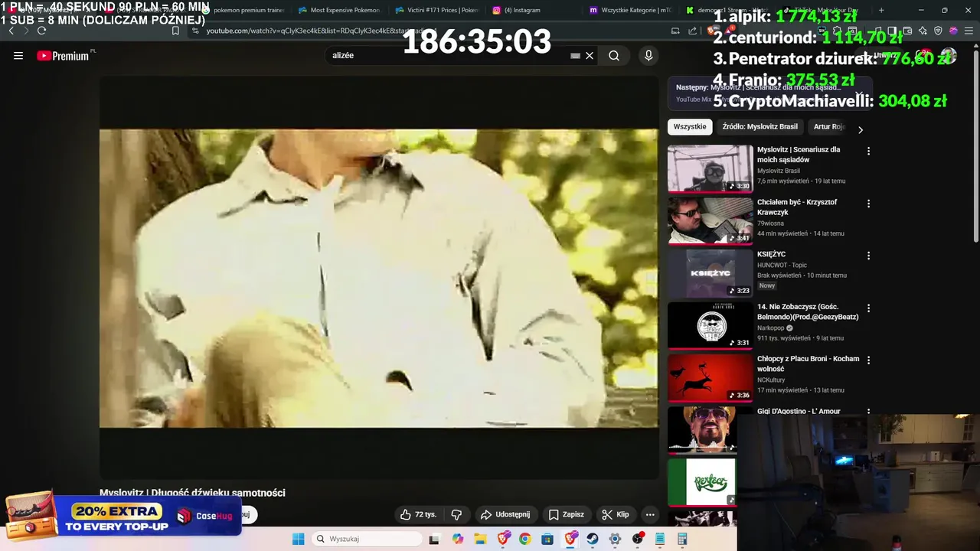This screenshot has height=551, width=980.
Task: Click the alizée search input field
Action: point(448,56)
